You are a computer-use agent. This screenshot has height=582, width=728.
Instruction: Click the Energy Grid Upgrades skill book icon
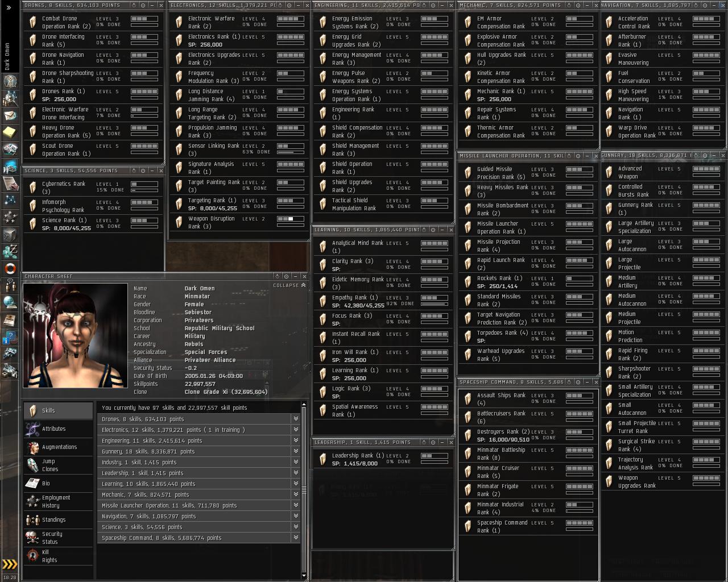point(323,40)
